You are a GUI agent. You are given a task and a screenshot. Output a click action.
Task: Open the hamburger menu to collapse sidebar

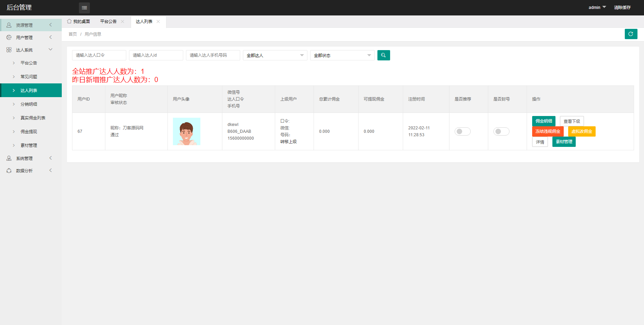click(x=84, y=8)
